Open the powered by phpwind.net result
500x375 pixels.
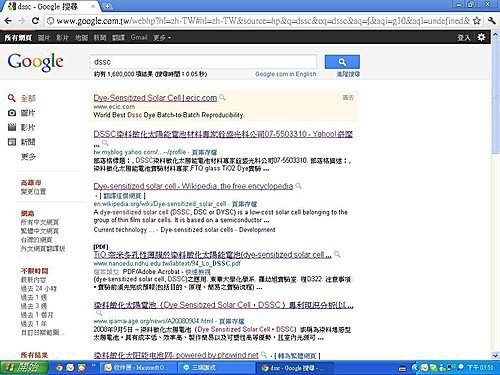pos(176,355)
